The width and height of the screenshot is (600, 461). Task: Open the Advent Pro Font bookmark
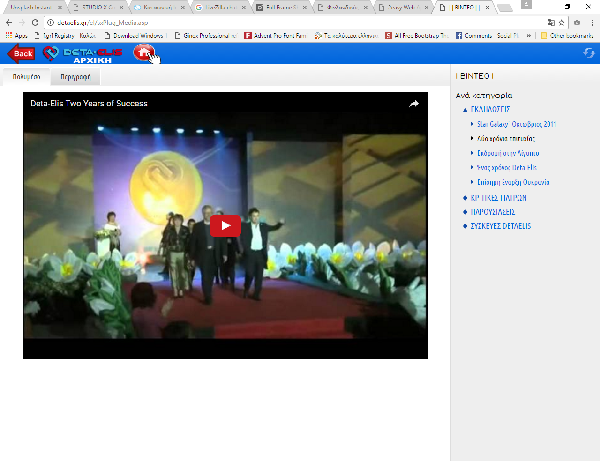pos(275,36)
